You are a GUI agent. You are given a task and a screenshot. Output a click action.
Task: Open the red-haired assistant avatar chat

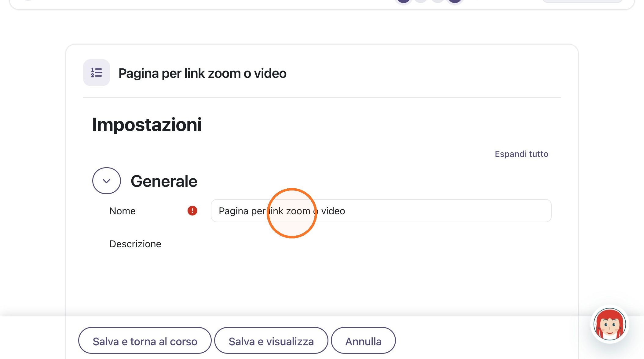click(609, 324)
